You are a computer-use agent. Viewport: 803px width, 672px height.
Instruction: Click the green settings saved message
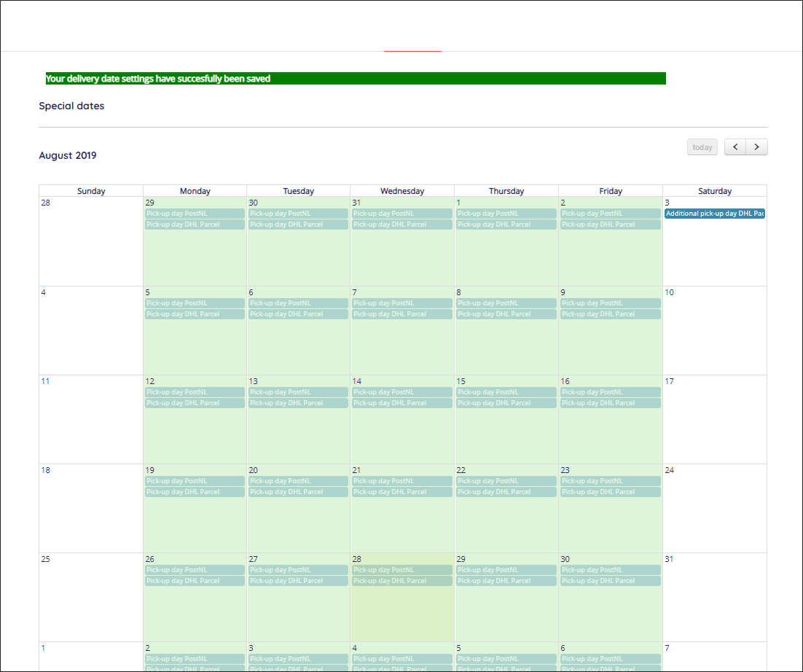[x=356, y=79]
